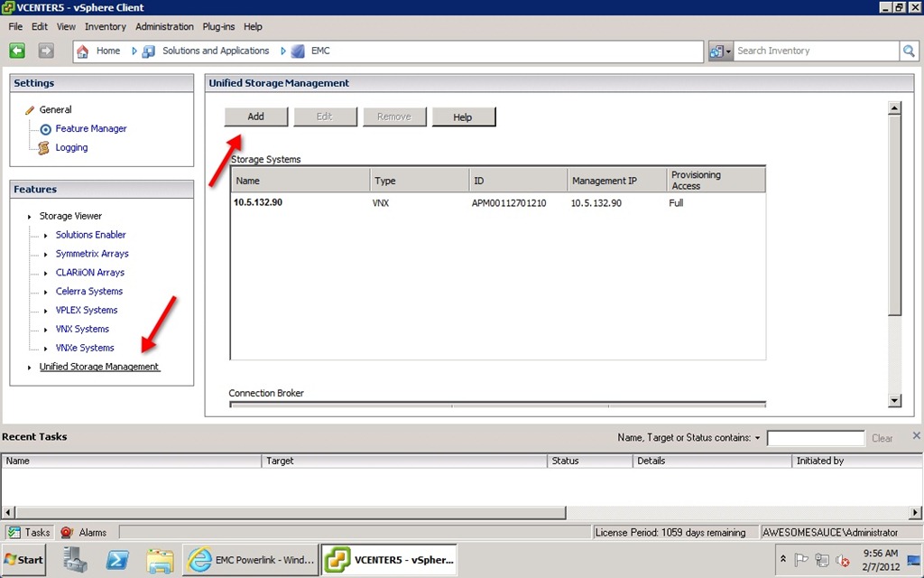Open the Recent Tasks filter dropdown
The height and width of the screenshot is (578, 924).
(757, 438)
